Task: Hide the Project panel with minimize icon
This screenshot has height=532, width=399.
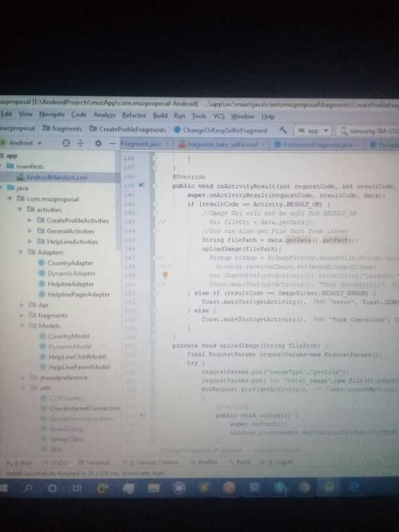Action: (112, 143)
